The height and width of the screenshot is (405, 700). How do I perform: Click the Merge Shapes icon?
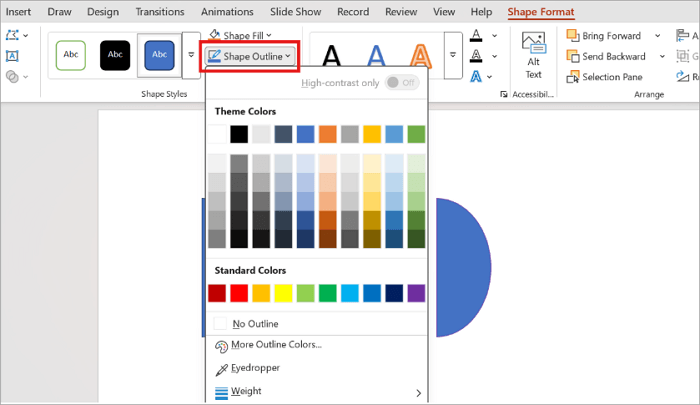tap(12, 77)
